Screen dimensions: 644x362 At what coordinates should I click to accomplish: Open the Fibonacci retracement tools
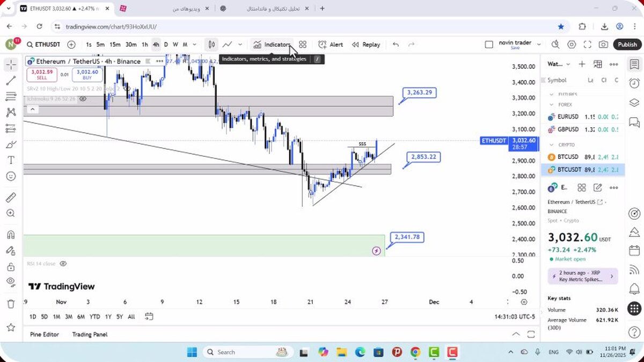click(x=11, y=97)
